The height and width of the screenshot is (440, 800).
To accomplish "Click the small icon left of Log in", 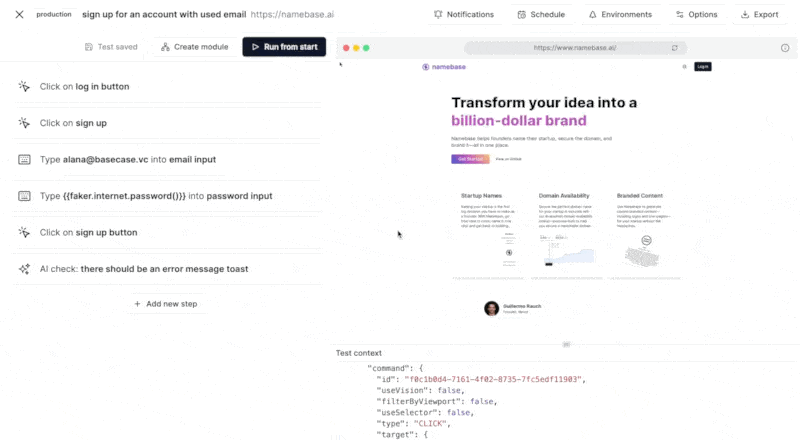I will (684, 67).
